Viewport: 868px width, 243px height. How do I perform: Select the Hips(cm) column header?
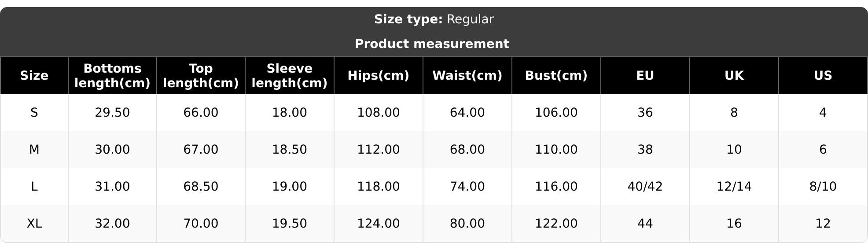pyautogui.click(x=379, y=76)
